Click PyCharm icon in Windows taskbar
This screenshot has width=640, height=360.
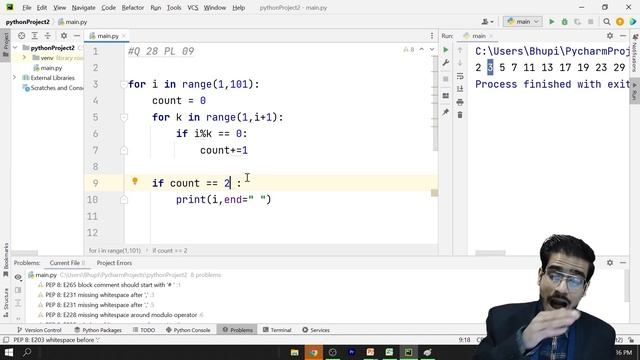coord(408,352)
